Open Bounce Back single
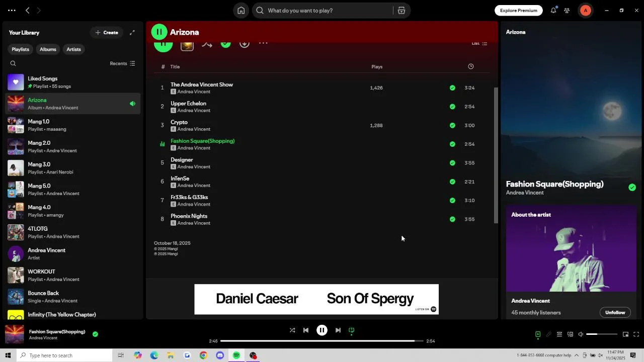The width and height of the screenshot is (644, 362). (x=73, y=297)
